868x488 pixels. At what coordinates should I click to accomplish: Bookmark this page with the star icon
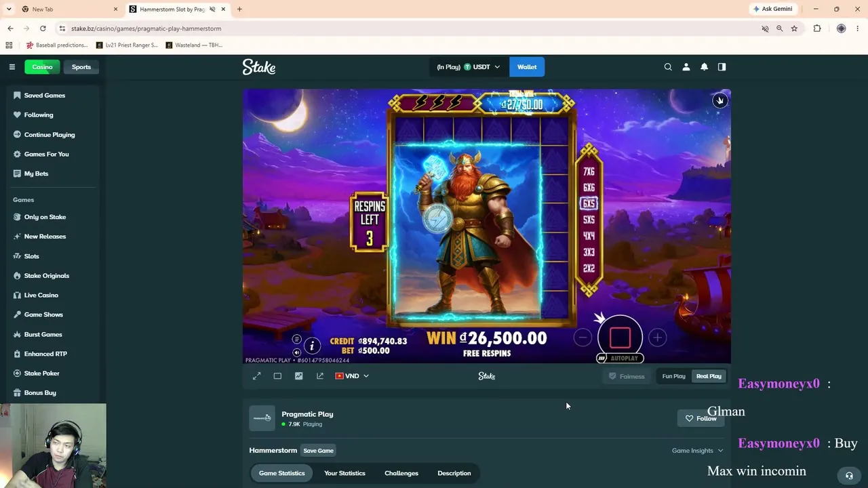[x=794, y=28]
